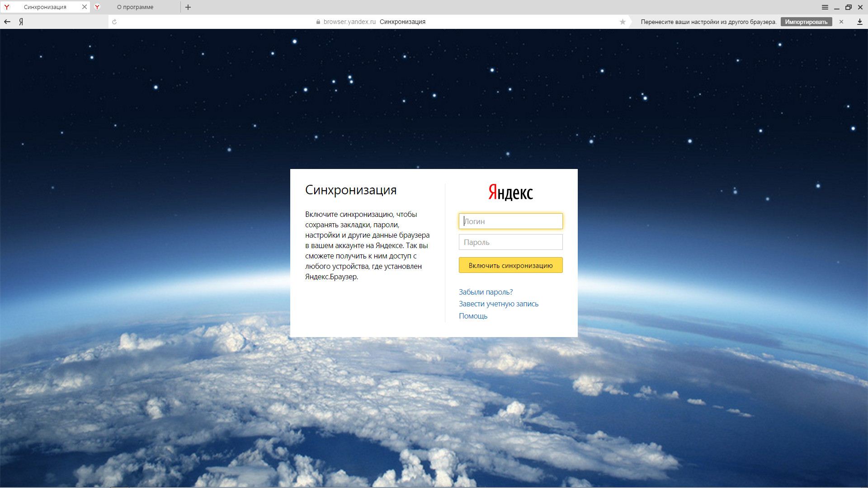Bookmark the page with the star icon

click(623, 22)
